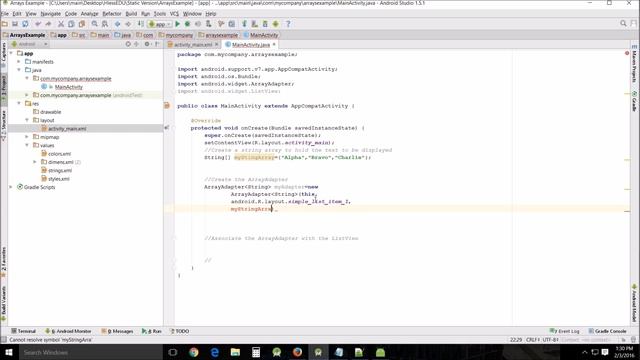Select styles.xml in the project tree
The image size is (640, 360).
pyautogui.click(x=59, y=179)
